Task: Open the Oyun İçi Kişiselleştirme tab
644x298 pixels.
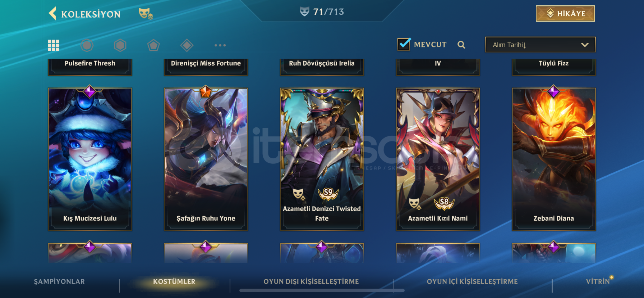Action: point(472,281)
